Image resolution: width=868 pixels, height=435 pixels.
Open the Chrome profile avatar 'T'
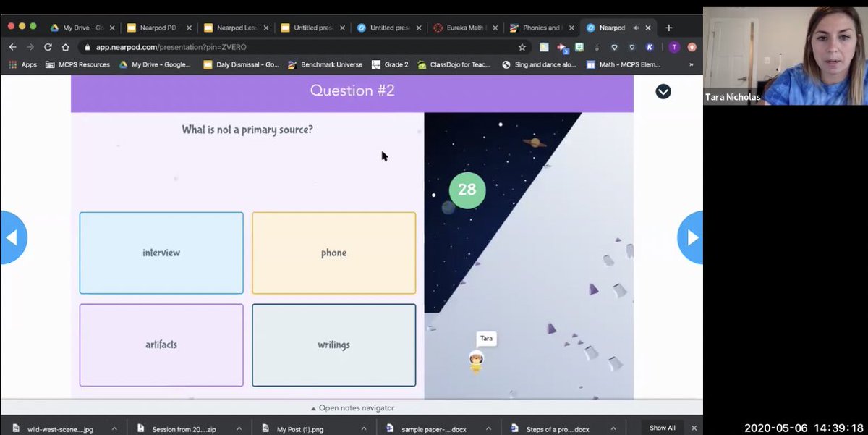pyautogui.click(x=674, y=47)
